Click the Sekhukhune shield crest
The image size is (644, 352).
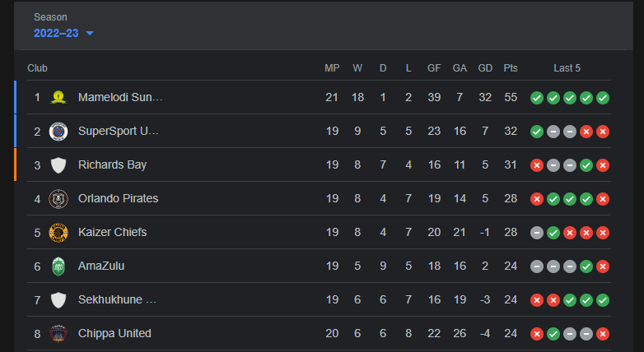tap(58, 300)
